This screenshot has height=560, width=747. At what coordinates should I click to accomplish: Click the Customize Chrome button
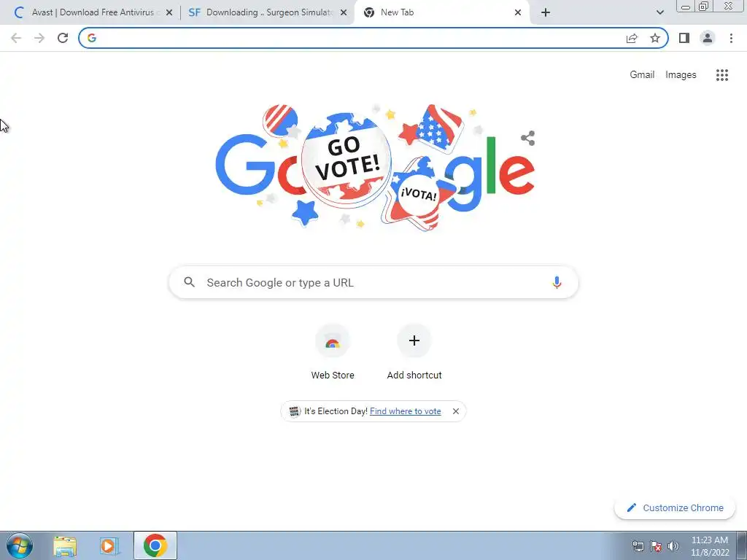[675, 507]
